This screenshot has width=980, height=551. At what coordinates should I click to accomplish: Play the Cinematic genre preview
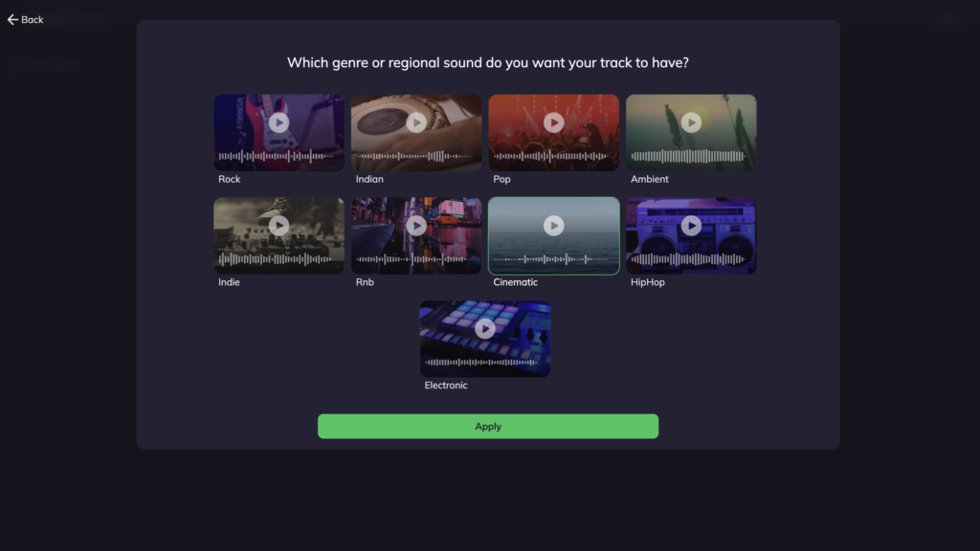point(554,226)
